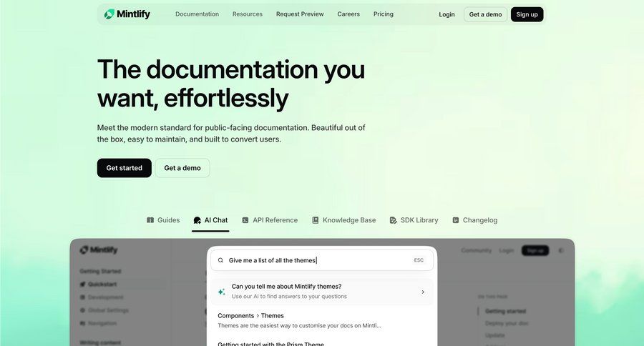Click the Changelog icon
The height and width of the screenshot is (346, 644).
coord(456,220)
